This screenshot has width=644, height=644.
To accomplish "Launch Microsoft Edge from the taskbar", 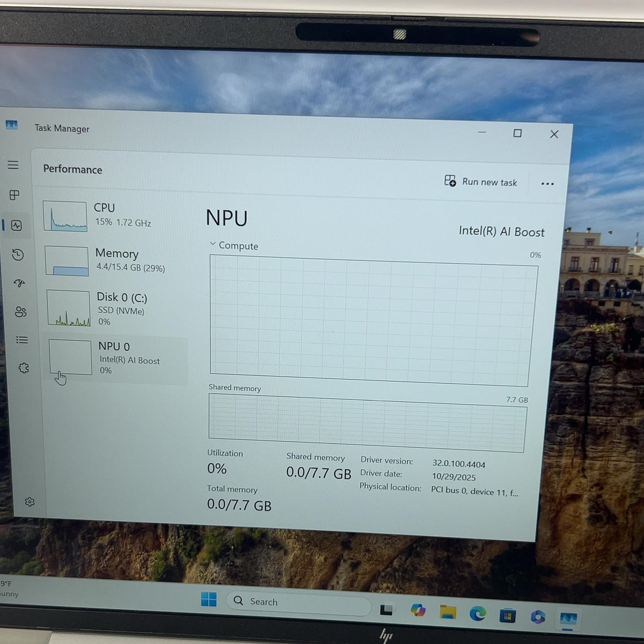I will click(x=477, y=613).
